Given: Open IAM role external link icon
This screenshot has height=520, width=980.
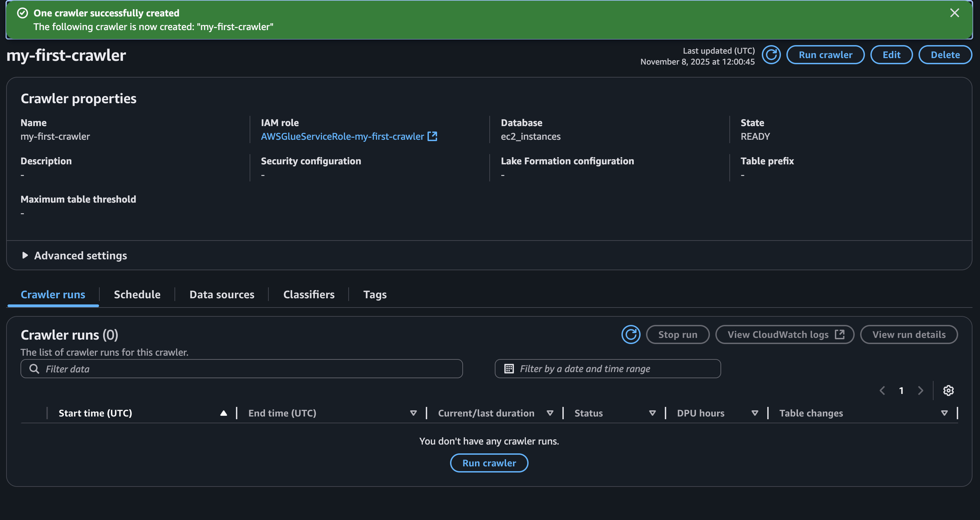Looking at the screenshot, I should click(x=433, y=136).
